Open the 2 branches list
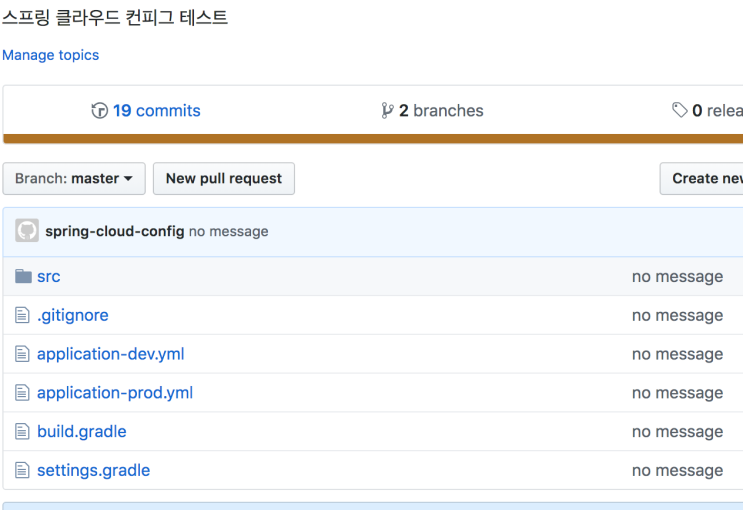This screenshot has height=510, width=743. [x=441, y=110]
